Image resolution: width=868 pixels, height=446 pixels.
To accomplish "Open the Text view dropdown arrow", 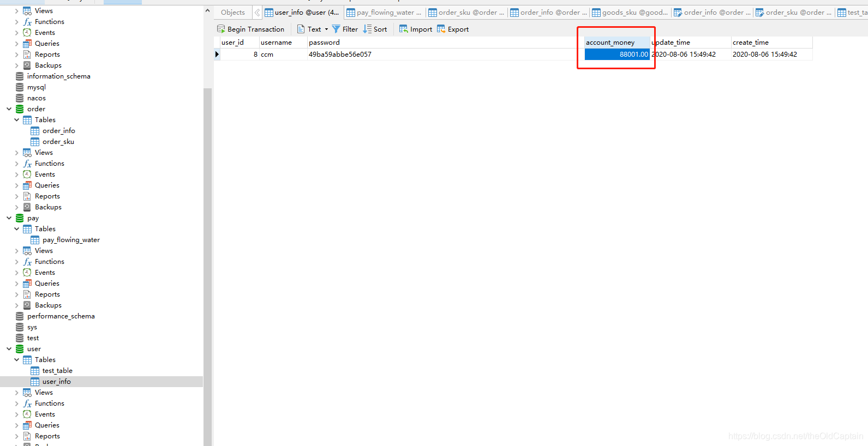I will [326, 29].
